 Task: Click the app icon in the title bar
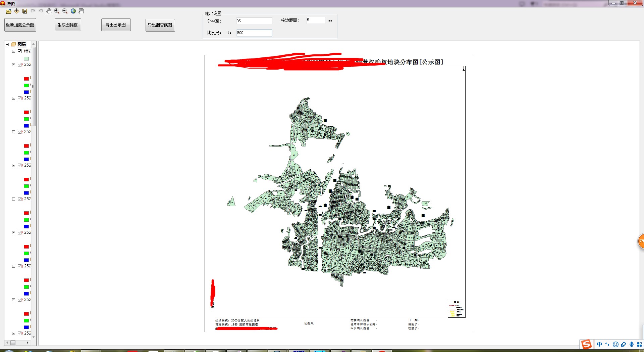pos(3,3)
